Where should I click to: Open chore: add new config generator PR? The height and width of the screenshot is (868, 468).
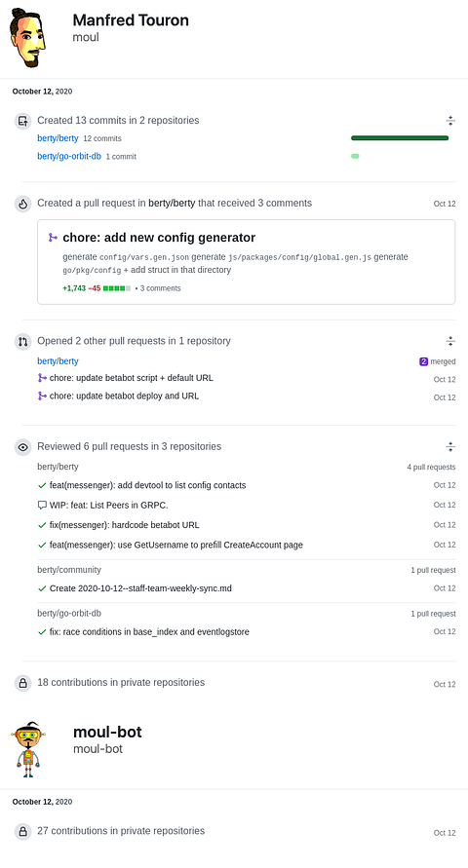pos(159,238)
